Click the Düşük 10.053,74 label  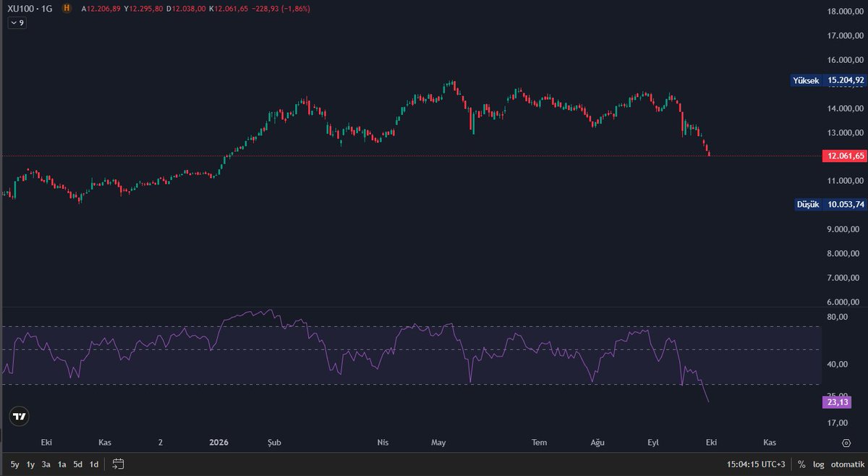[x=830, y=205]
